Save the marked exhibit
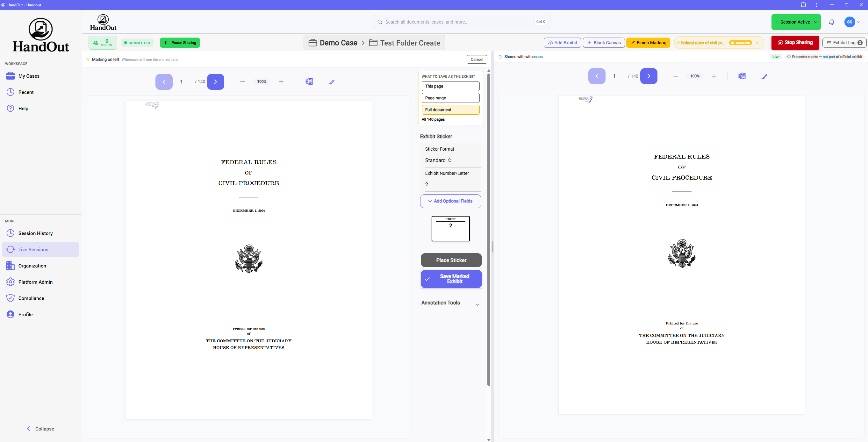 tap(451, 279)
